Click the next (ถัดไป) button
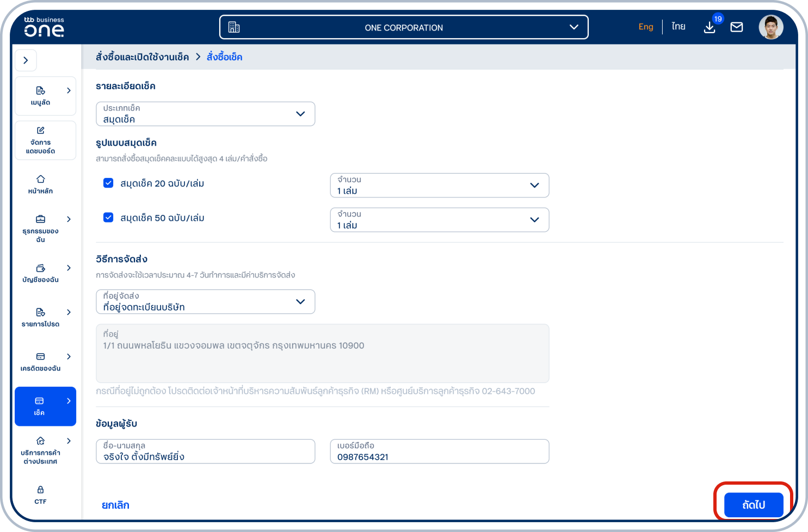808x532 pixels. tap(753, 505)
